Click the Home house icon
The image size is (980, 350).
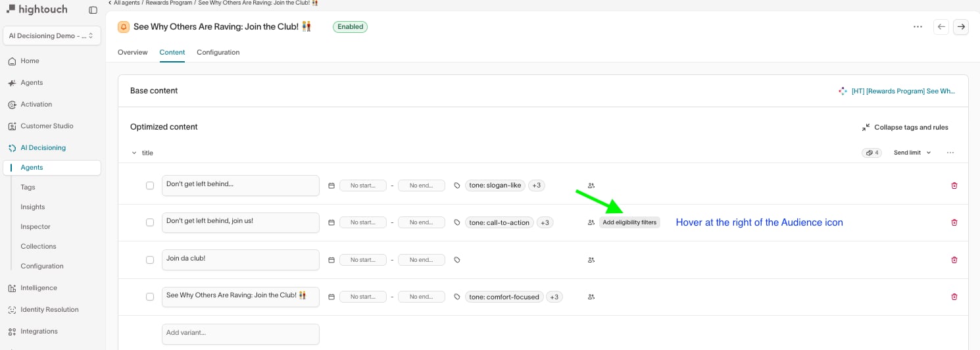(x=12, y=61)
